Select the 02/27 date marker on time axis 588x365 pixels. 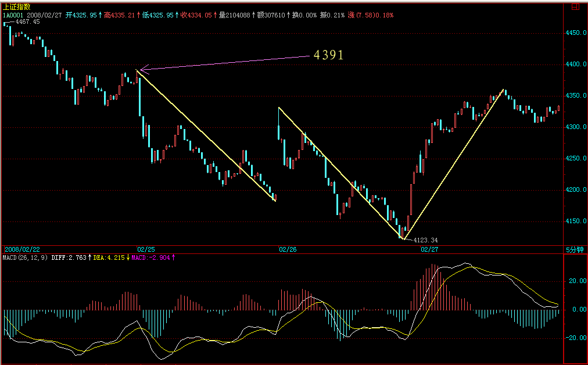point(429,249)
